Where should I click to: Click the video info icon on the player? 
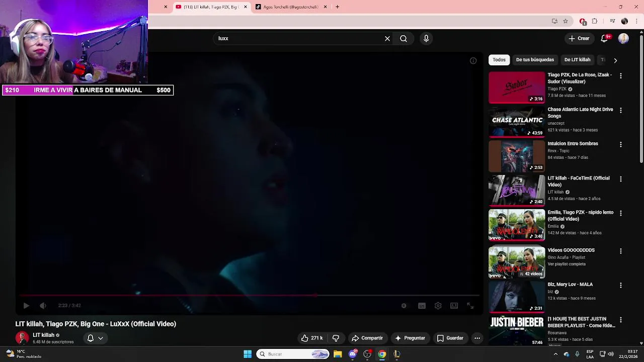pyautogui.click(x=473, y=61)
